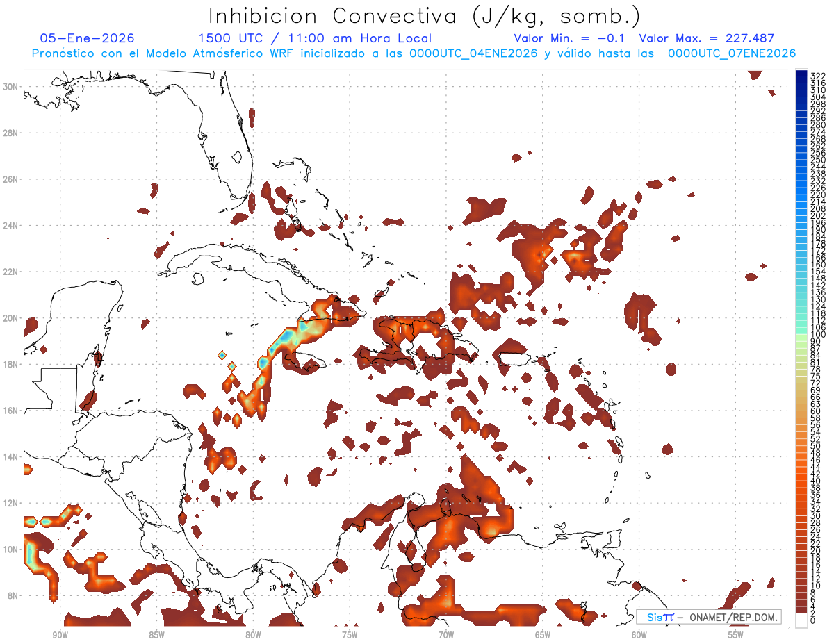Click the topmost dark blue color bar swatch
Viewport: 834px width, 644px height.
tap(801, 73)
